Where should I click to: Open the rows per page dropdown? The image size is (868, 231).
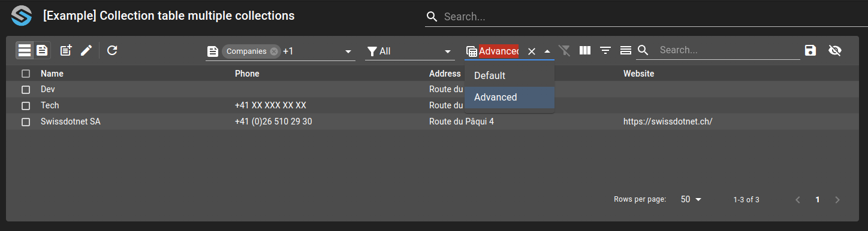[x=691, y=200]
